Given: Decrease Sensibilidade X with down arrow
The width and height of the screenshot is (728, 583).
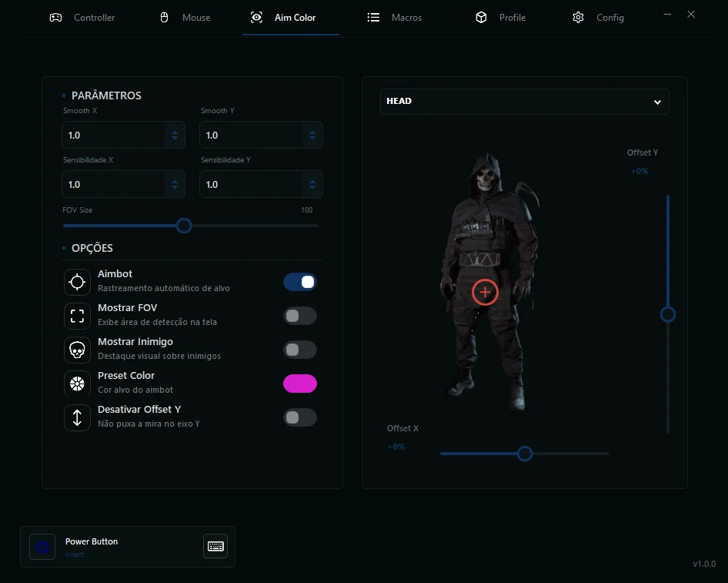Looking at the screenshot, I should pyautogui.click(x=175, y=187).
